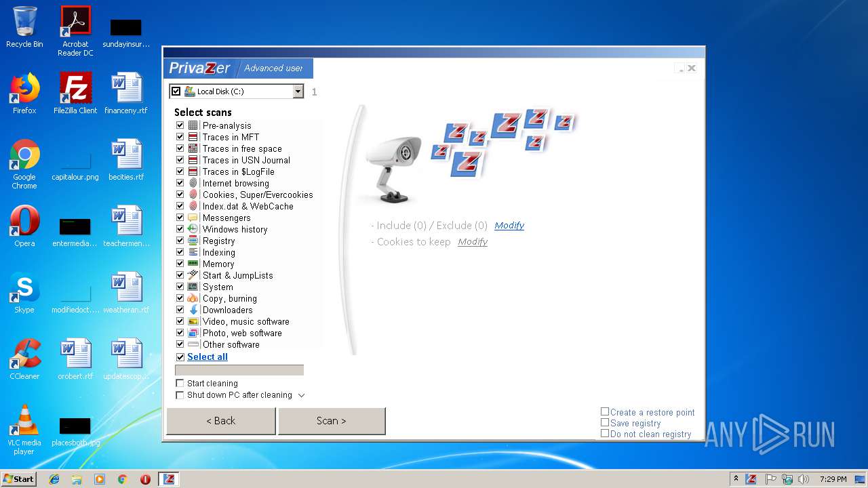The height and width of the screenshot is (488, 868).
Task: Modify Include/Exclude list link
Action: pyautogui.click(x=509, y=226)
